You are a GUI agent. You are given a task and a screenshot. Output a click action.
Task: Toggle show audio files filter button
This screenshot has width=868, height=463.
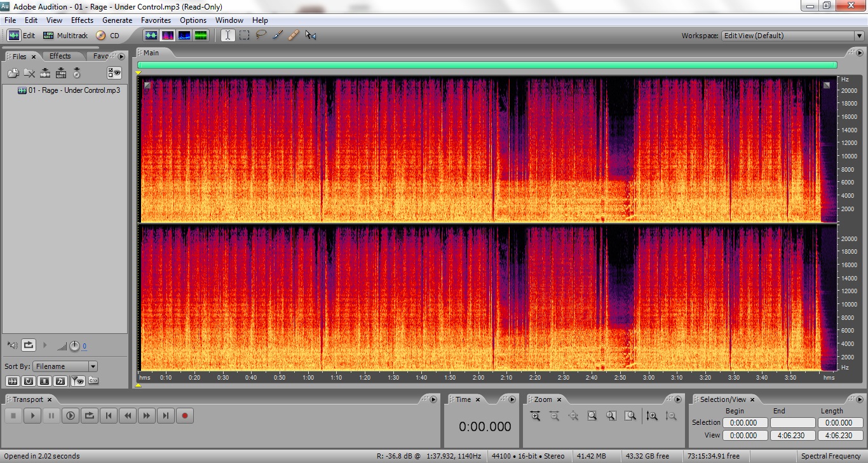tap(13, 381)
